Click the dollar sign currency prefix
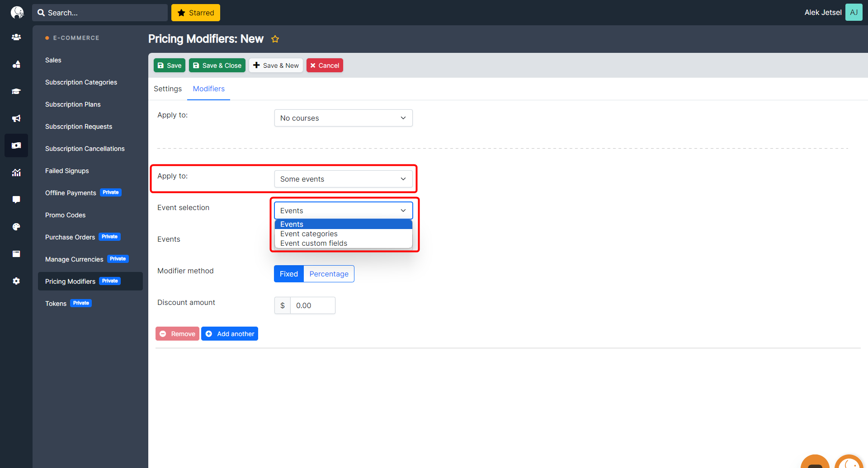 283,305
